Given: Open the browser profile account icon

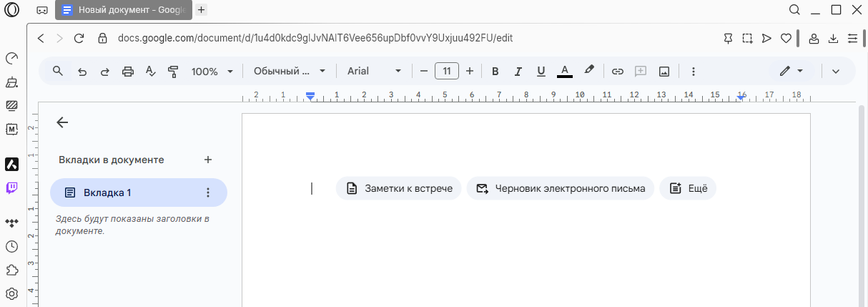Looking at the screenshot, I should click(x=814, y=38).
